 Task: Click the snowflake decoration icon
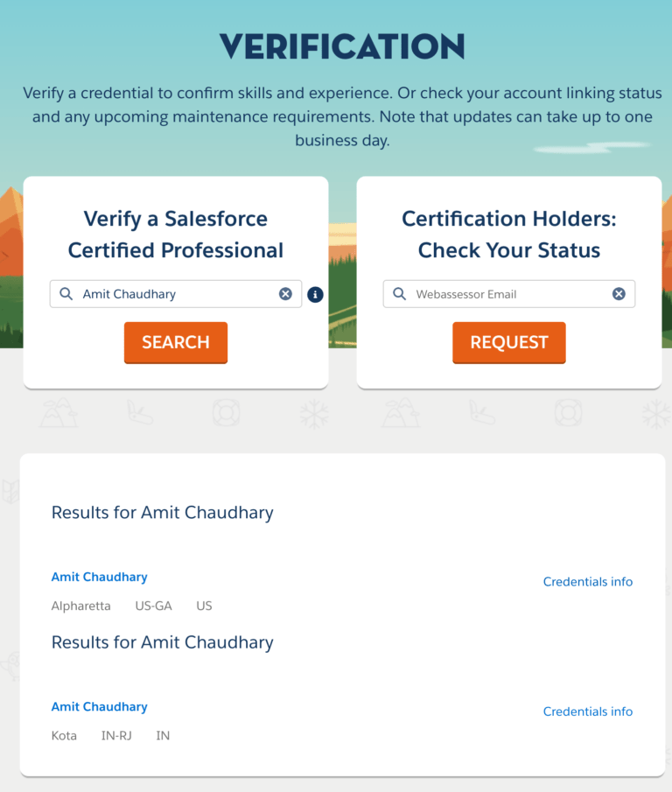pyautogui.click(x=312, y=413)
